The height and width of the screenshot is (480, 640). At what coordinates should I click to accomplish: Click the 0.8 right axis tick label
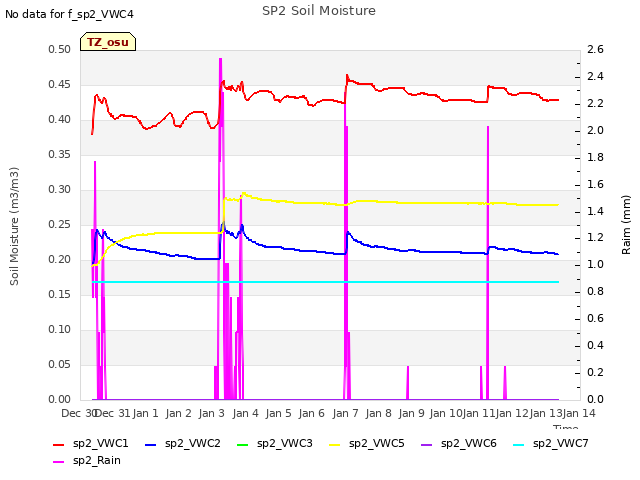point(596,291)
